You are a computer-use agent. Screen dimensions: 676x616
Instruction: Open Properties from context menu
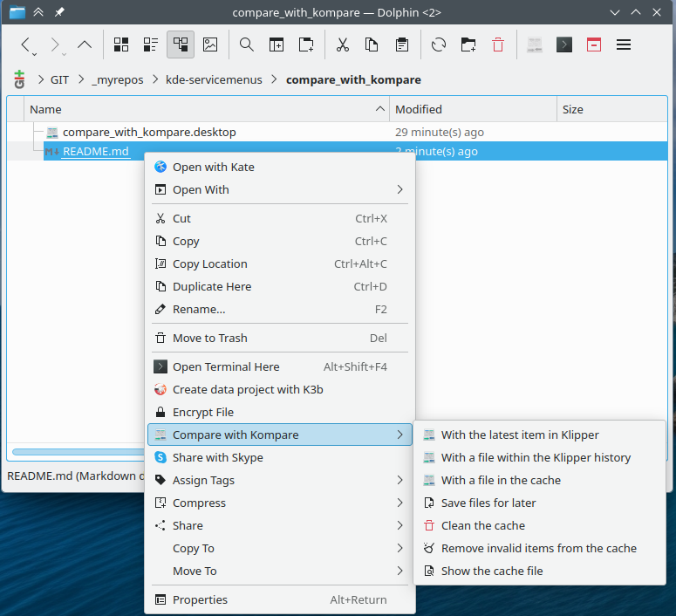coord(279,600)
